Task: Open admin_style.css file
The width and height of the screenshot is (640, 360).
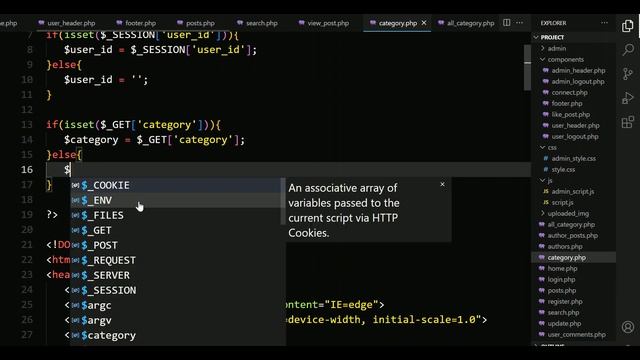Action: click(x=573, y=158)
